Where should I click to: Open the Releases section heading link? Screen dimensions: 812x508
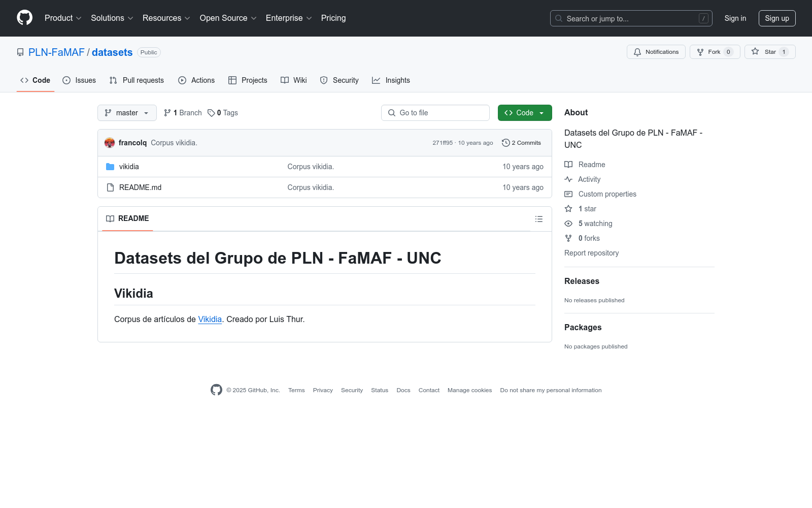[x=582, y=281]
